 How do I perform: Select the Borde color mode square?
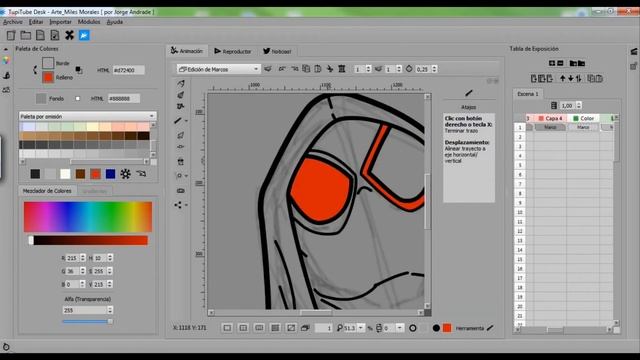[x=48, y=63]
